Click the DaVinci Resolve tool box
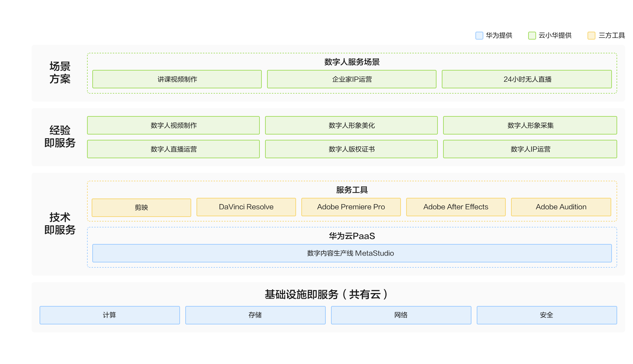The width and height of the screenshot is (633, 364). pyautogui.click(x=246, y=207)
